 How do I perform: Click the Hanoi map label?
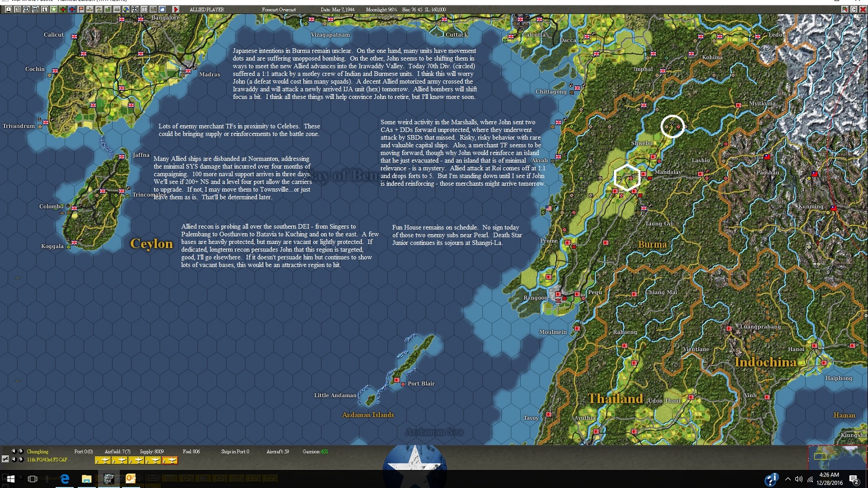pyautogui.click(x=796, y=349)
